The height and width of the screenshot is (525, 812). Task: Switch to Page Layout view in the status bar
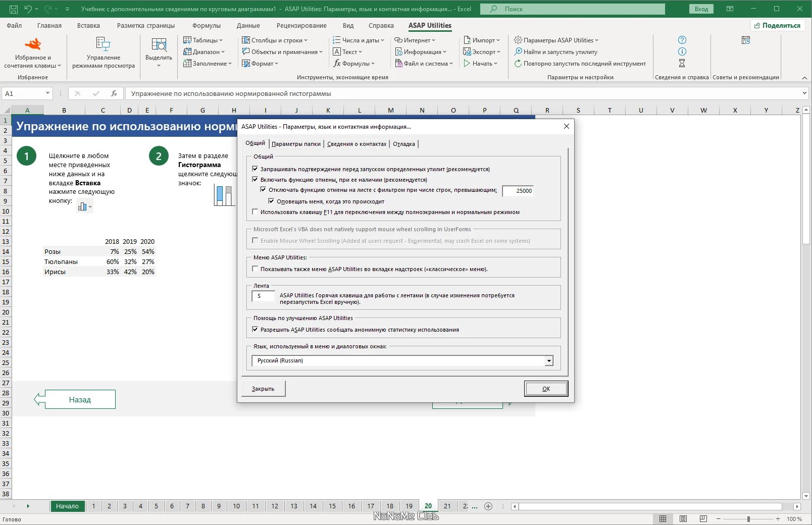[x=683, y=519]
